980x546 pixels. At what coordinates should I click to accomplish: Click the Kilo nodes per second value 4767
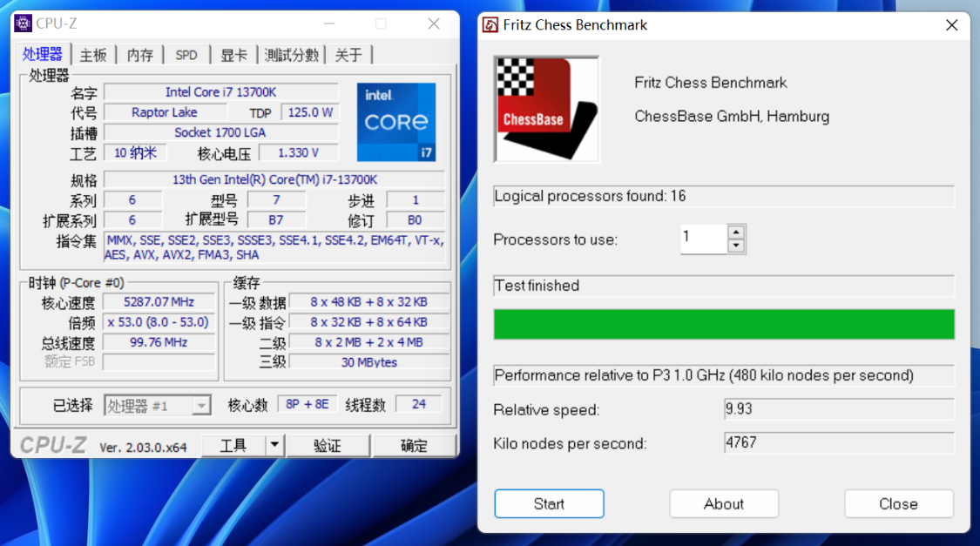coord(839,443)
